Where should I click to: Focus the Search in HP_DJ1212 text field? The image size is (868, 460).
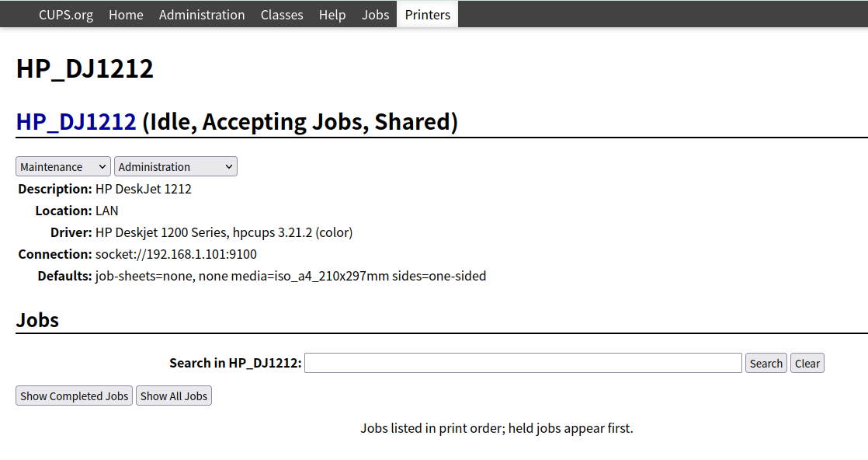523,363
